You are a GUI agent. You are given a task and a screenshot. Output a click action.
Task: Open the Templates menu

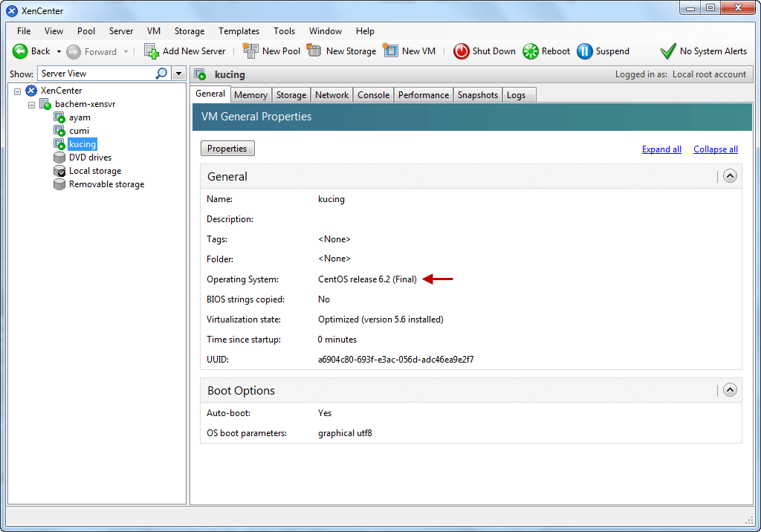click(239, 31)
